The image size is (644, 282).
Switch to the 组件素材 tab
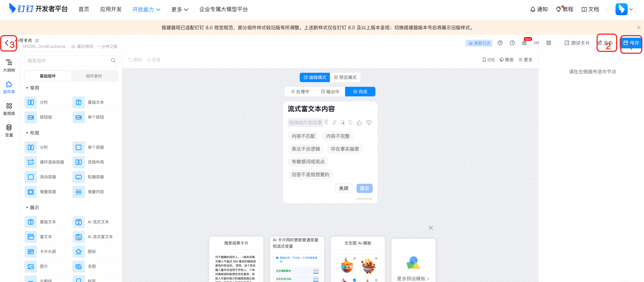(94, 76)
